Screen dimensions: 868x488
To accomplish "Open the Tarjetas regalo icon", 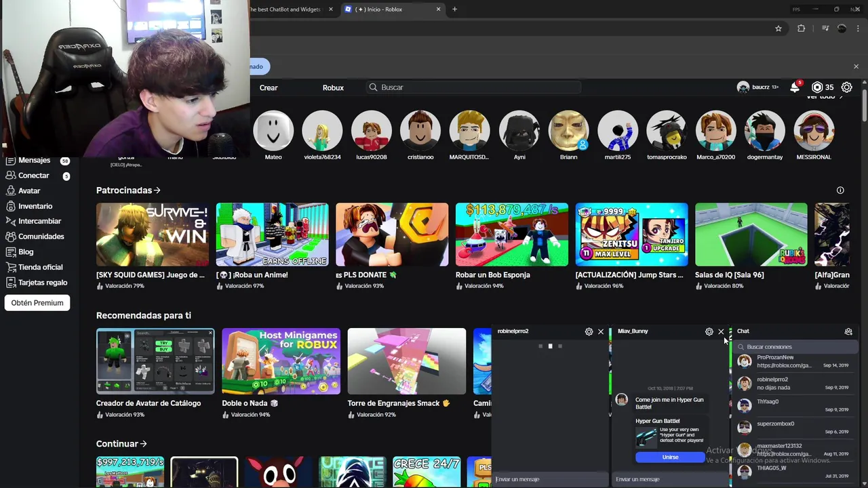I will [x=10, y=283].
